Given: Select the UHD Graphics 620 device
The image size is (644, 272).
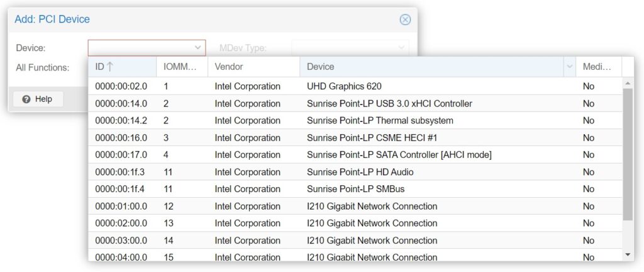Looking at the screenshot, I should click(356, 86).
